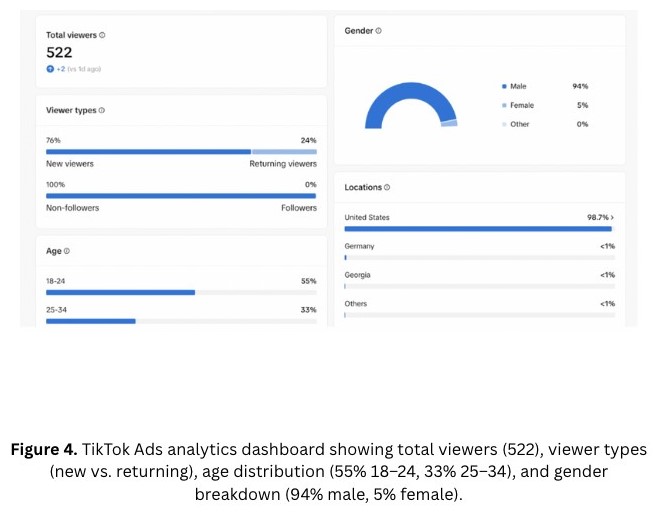Click the 'New viewers' label
Screen dimensions: 653x512
tap(70, 164)
